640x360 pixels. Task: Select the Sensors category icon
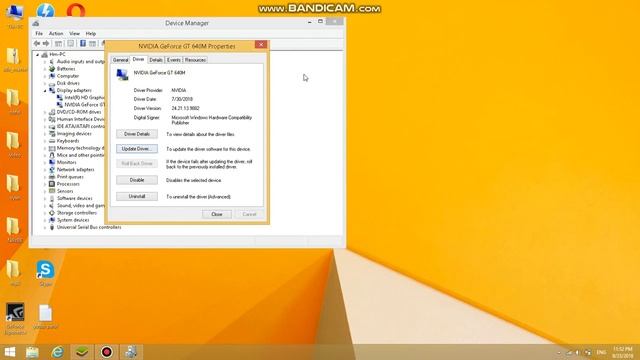coord(52,191)
